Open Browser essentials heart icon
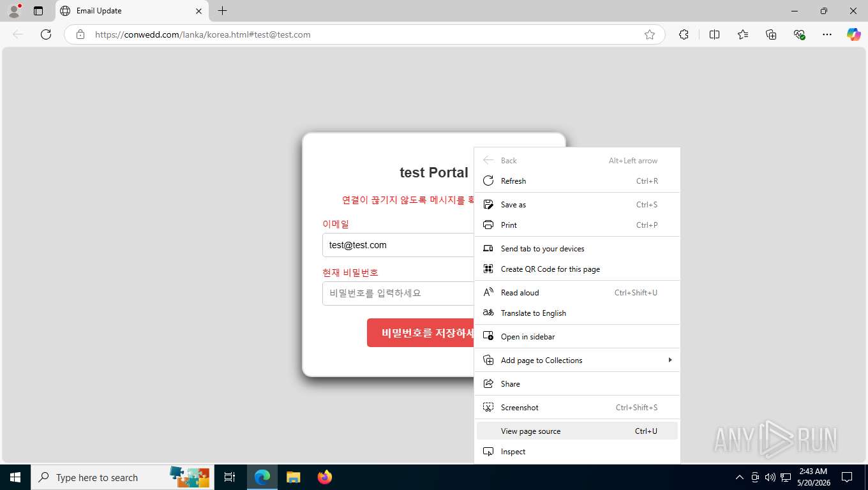The image size is (868, 490). pyautogui.click(x=799, y=34)
